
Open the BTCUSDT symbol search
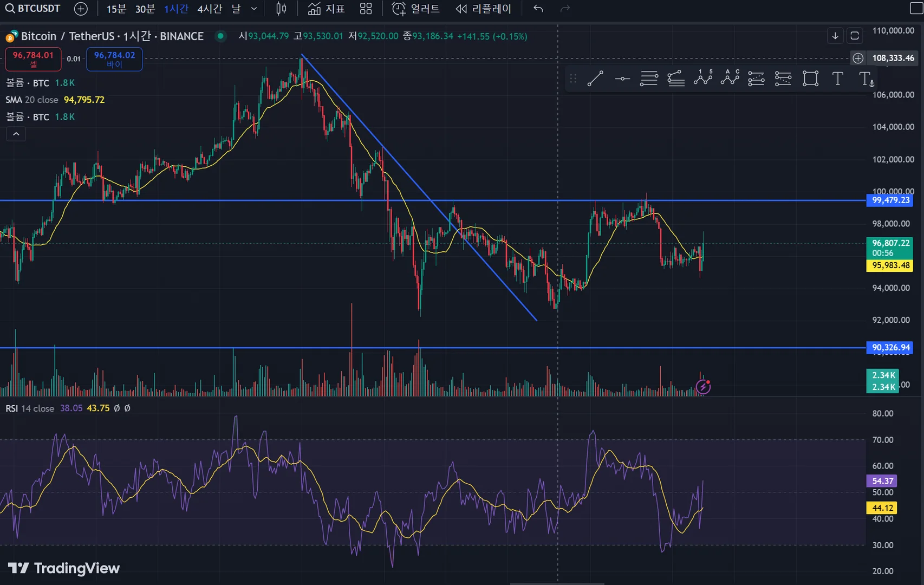point(32,9)
